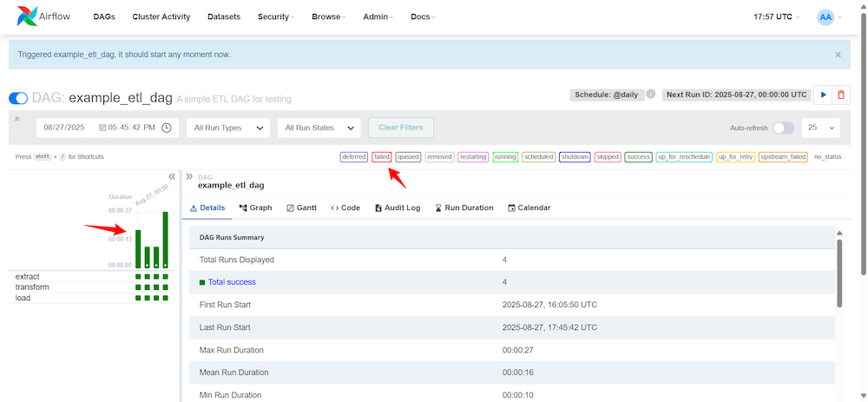Click the base date field 08/27/2025
The height and width of the screenshot is (402, 868).
click(64, 128)
